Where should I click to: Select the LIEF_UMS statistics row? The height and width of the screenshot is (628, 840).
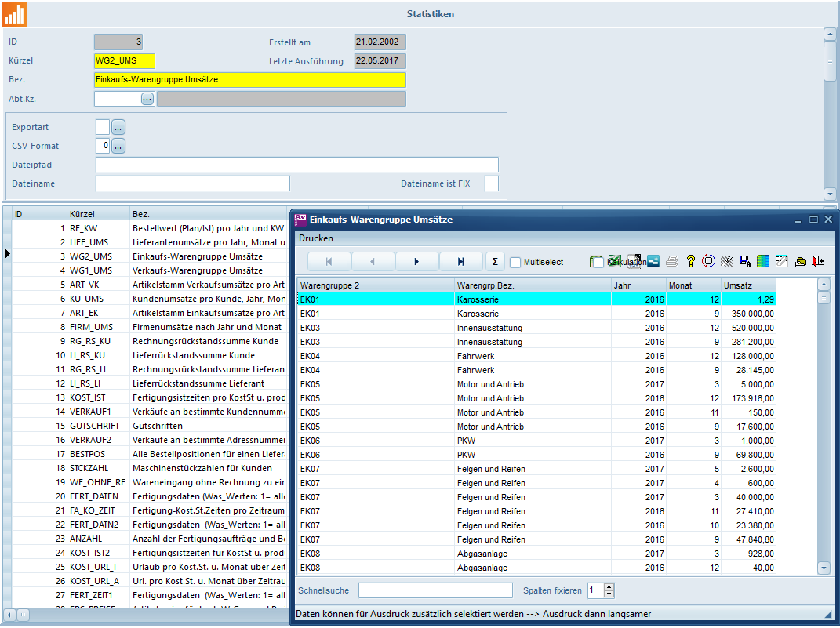(90, 242)
